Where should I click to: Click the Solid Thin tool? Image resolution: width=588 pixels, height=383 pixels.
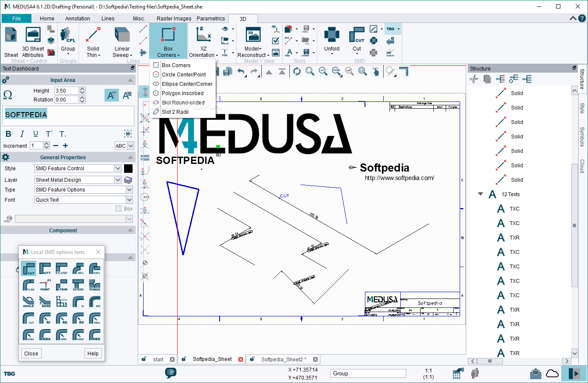(x=93, y=42)
